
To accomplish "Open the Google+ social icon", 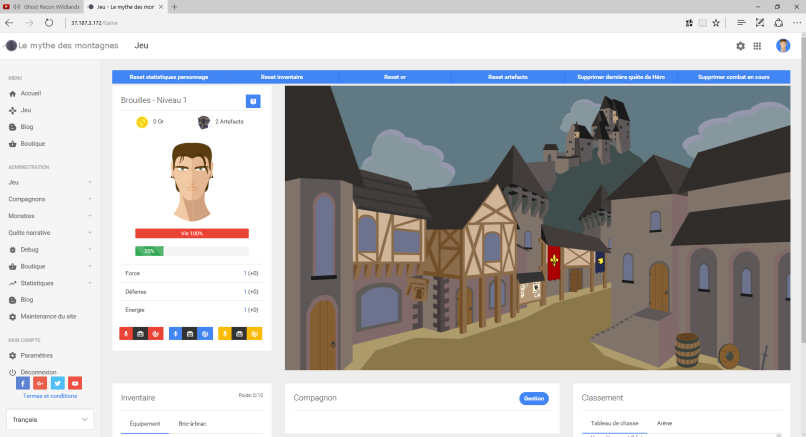I will point(40,384).
